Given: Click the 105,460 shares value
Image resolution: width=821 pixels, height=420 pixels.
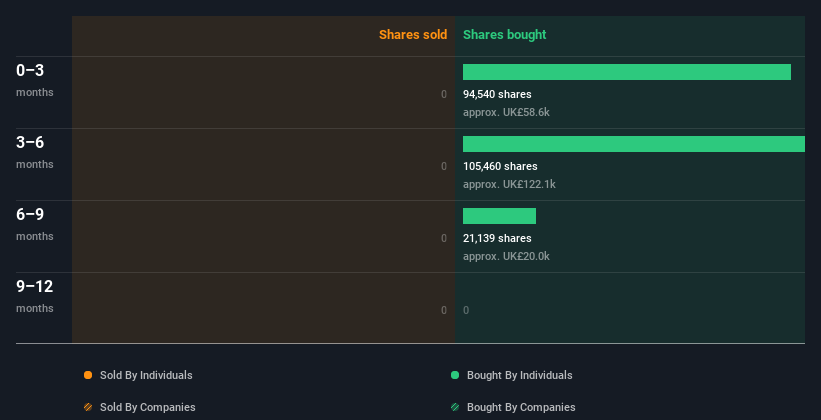Looking at the screenshot, I should [500, 166].
